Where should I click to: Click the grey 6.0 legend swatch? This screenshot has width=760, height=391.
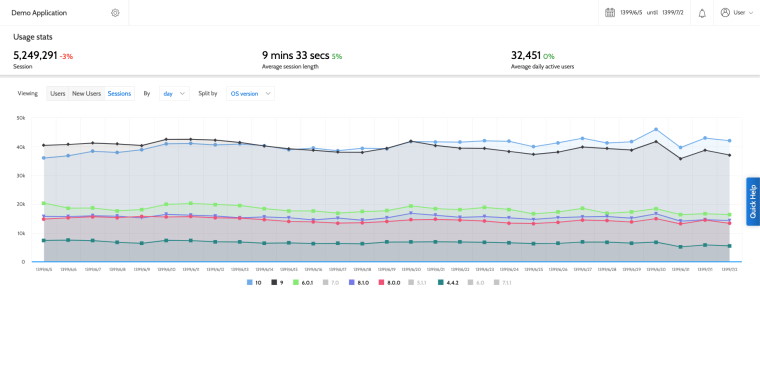tap(472, 282)
